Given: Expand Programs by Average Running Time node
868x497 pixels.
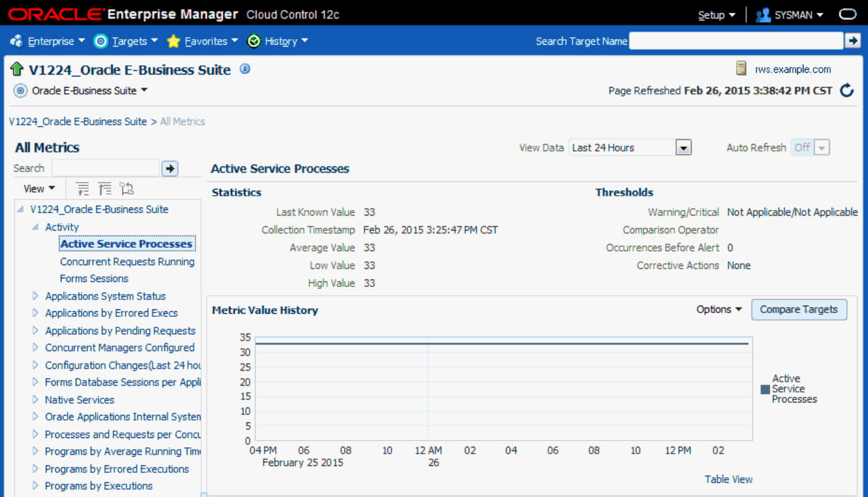Looking at the screenshot, I should (x=35, y=452).
